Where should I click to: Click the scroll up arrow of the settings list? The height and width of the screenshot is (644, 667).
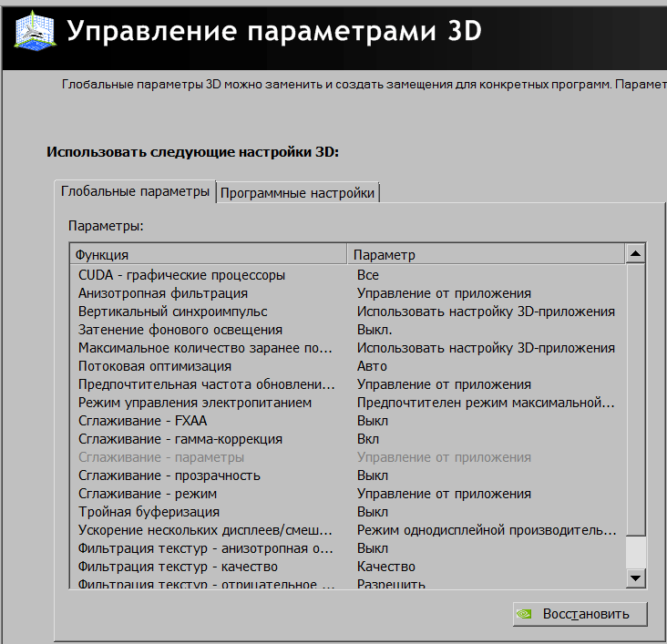(635, 254)
